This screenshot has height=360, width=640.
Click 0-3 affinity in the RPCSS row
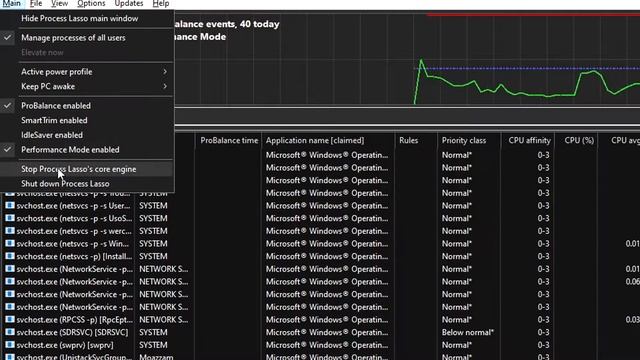coord(543,320)
